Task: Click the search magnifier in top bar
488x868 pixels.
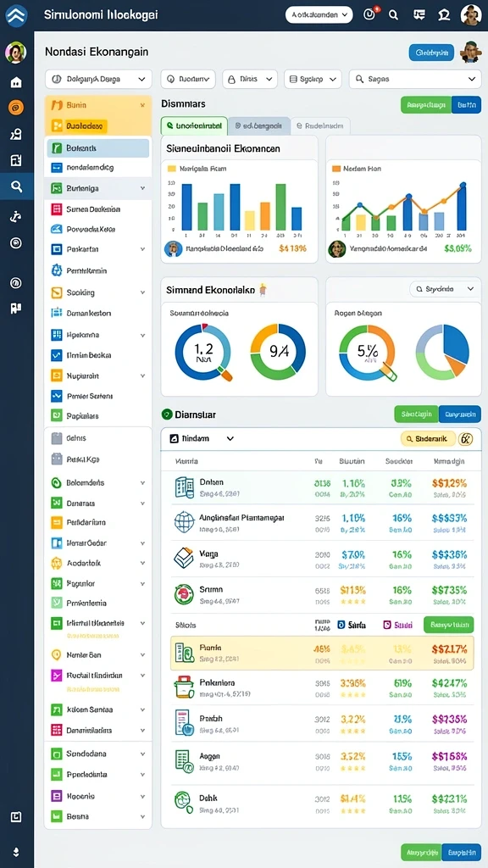Action: (393, 15)
